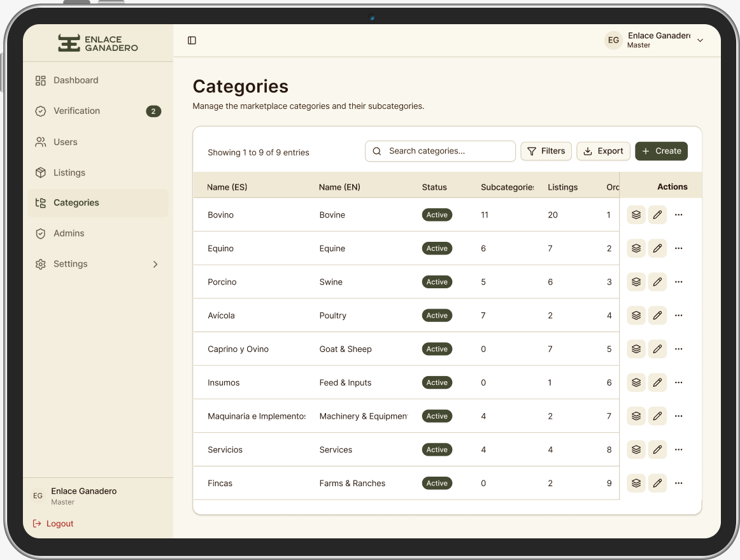The height and width of the screenshot is (560, 740).
Task: Open subcategories layers icon for Bovino
Action: pyautogui.click(x=636, y=214)
